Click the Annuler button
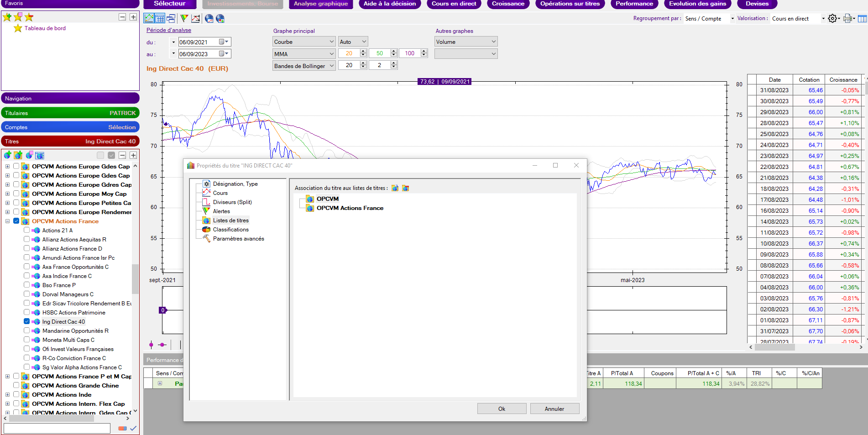This screenshot has height=435, width=868. point(554,409)
